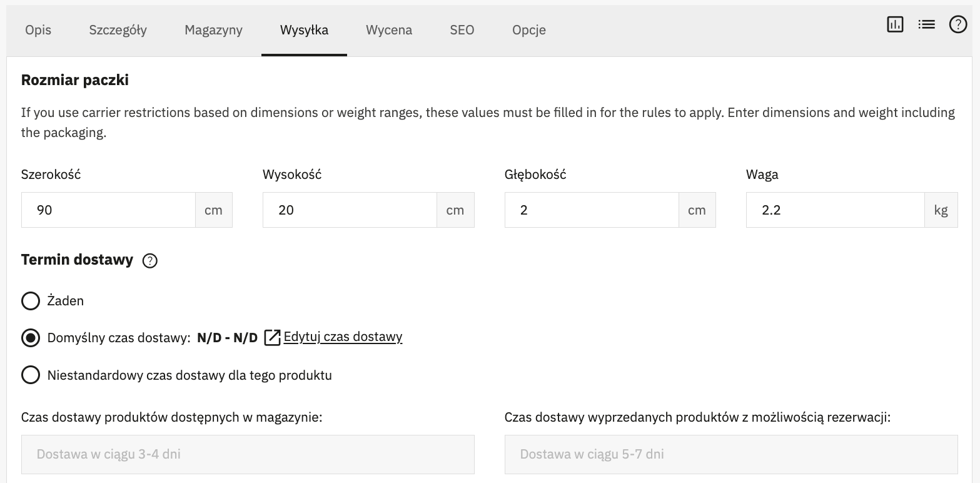This screenshot has height=483, width=980.
Task: Focus the Szerokość input field
Action: click(x=108, y=210)
